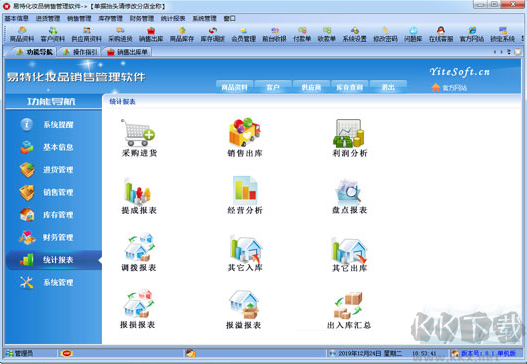This screenshot has width=527, height=364.
Task: Select 统计报表 in the navigation sidebar
Action: tap(54, 260)
